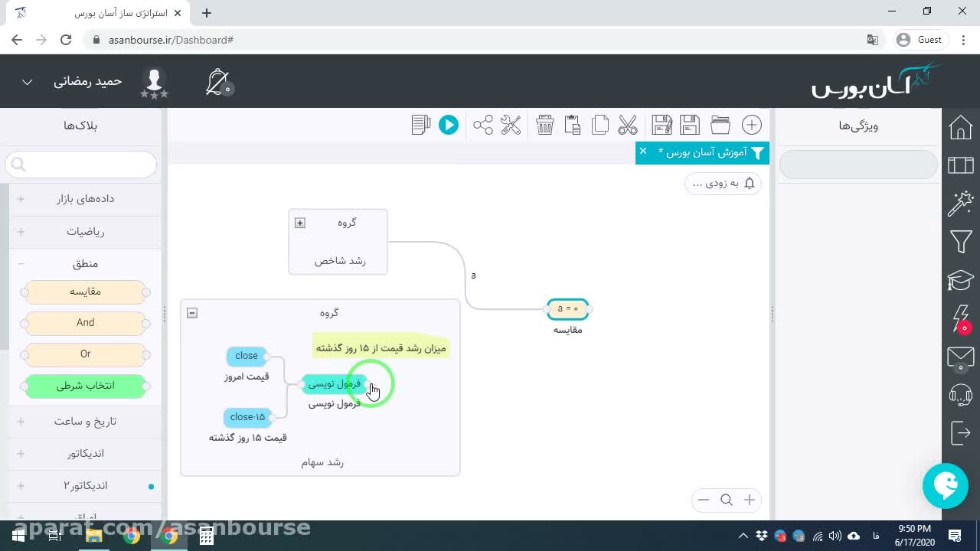Select the close-۱۵ node on canvas

[x=247, y=417]
